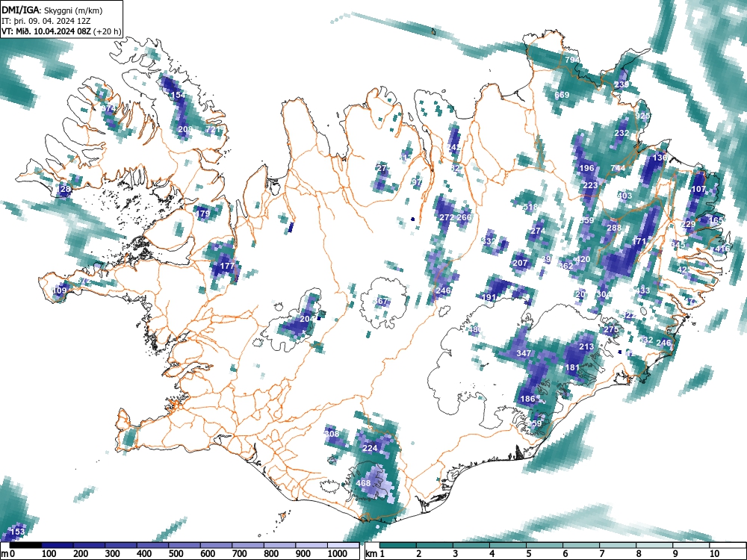Click the map value 186

point(528,399)
